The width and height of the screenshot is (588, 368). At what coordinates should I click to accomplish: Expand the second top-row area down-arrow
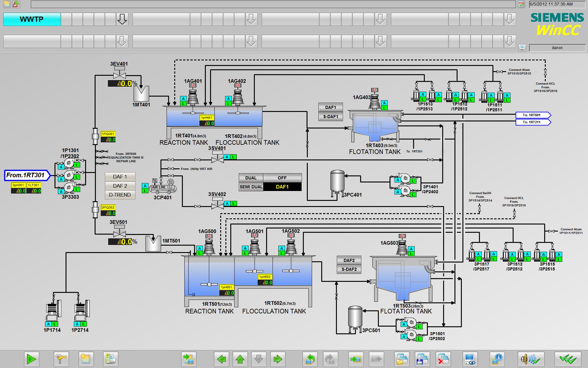(x=251, y=19)
